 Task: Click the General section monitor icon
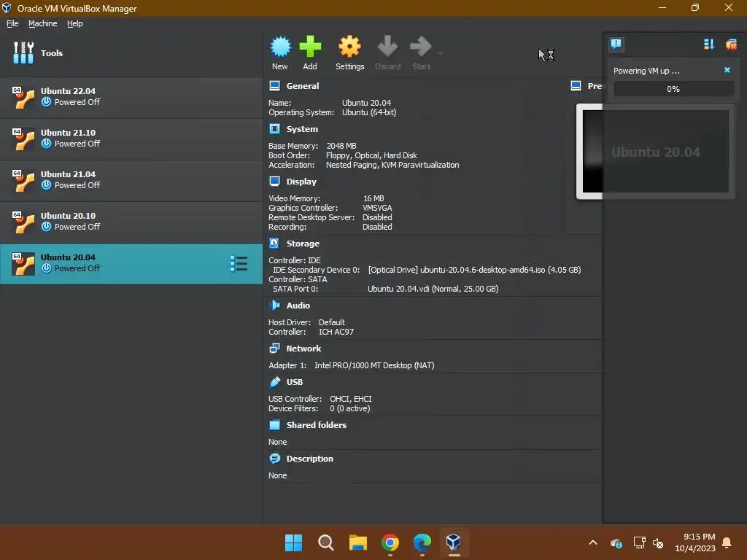coord(274,86)
